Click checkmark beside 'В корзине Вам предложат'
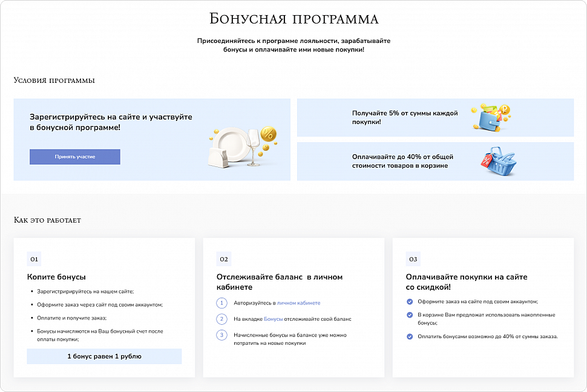 [x=410, y=315]
